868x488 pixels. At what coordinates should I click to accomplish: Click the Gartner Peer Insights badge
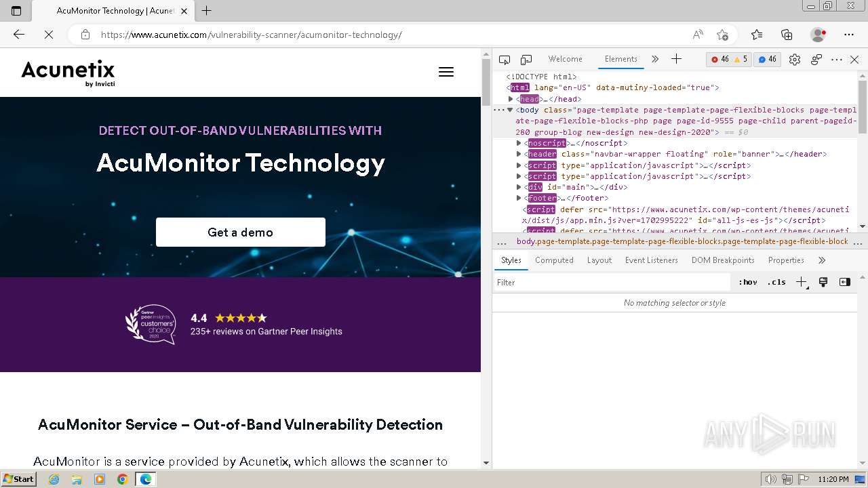click(x=151, y=325)
